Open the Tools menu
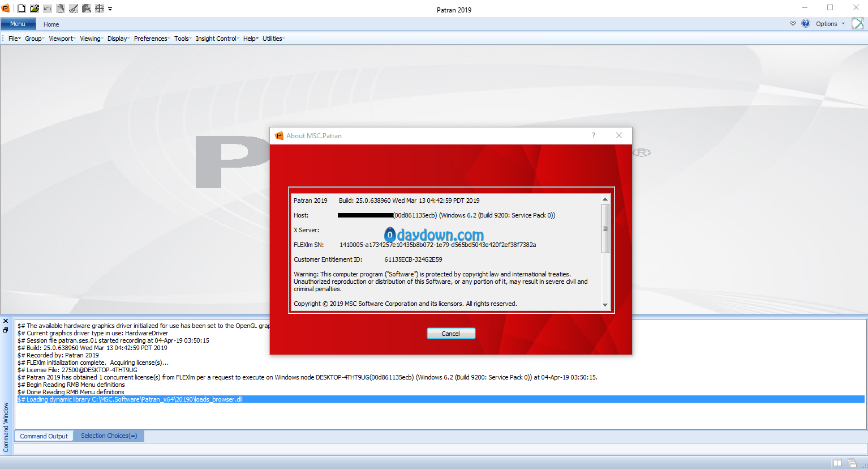Image resolution: width=868 pixels, height=469 pixels. pos(183,39)
